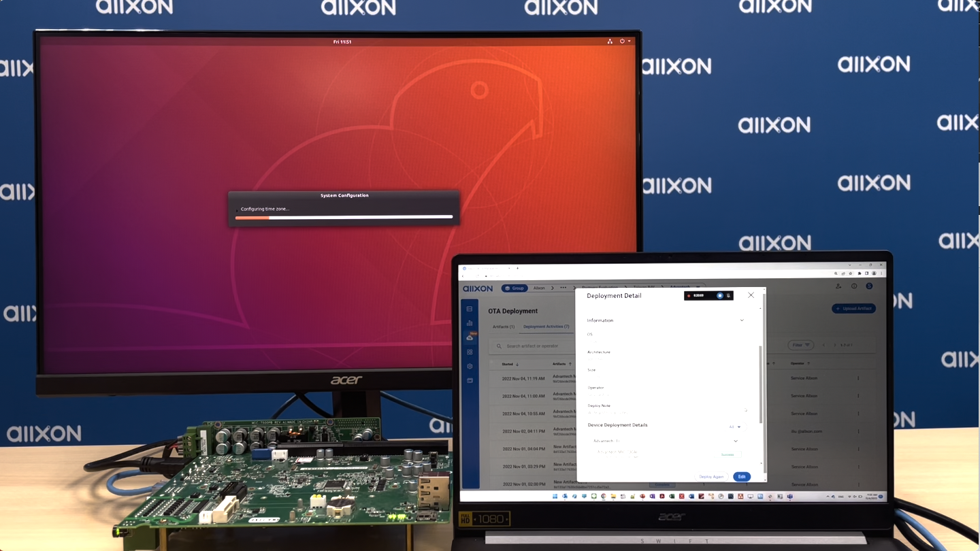Collapse the Information section chevron
This screenshot has width=980, height=551.
pyautogui.click(x=742, y=320)
